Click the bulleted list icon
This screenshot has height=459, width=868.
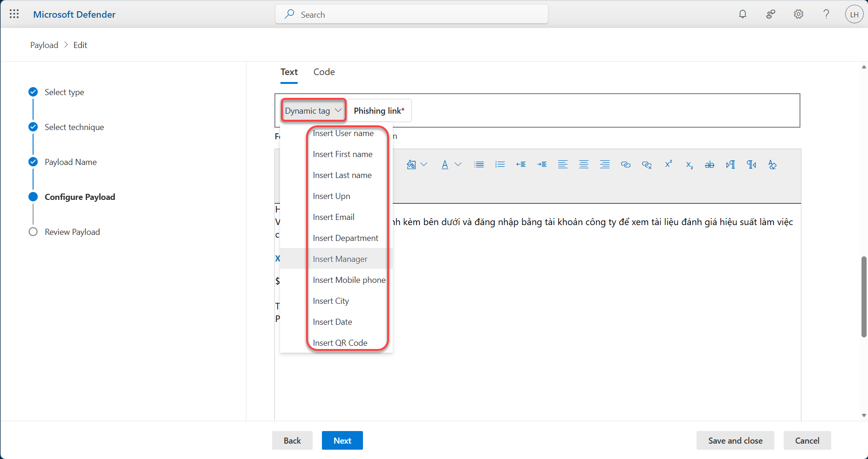pyautogui.click(x=479, y=164)
